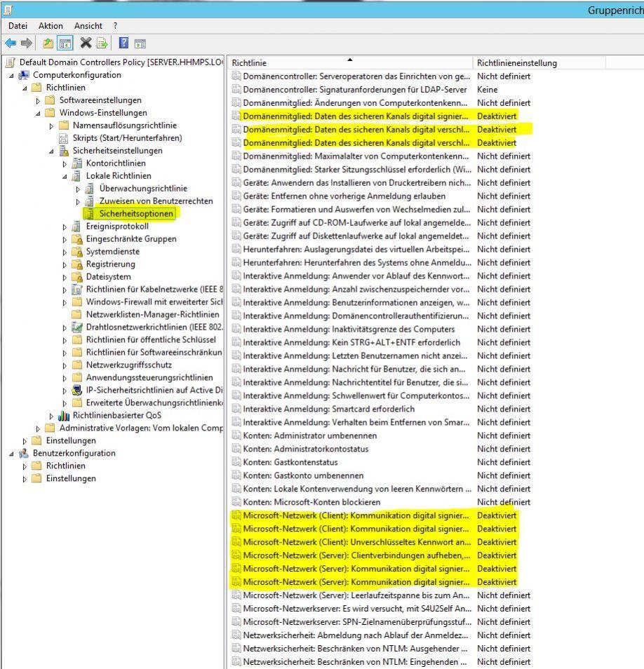This screenshot has width=644, height=669.
Task: Click the Kontorichtlinien icon
Action: 77,163
